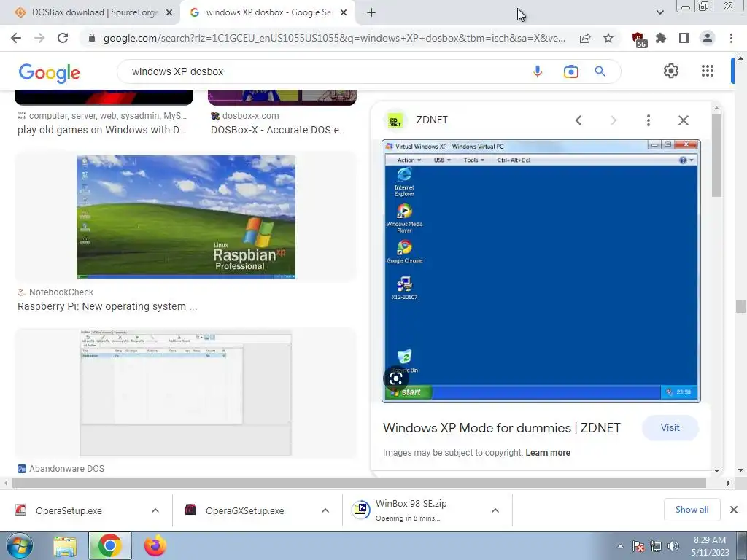Close the windows XP dosbox search tab
Image resolution: width=747 pixels, height=560 pixels.
tap(344, 12)
